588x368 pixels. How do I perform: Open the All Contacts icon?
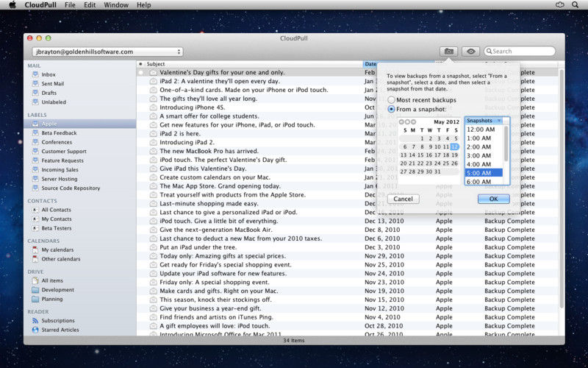pyautogui.click(x=35, y=210)
